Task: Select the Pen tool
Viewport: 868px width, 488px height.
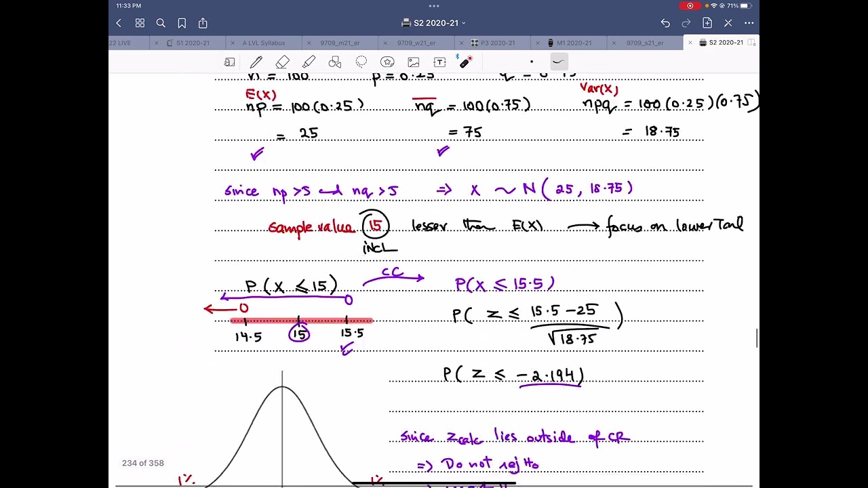Action: (x=256, y=62)
